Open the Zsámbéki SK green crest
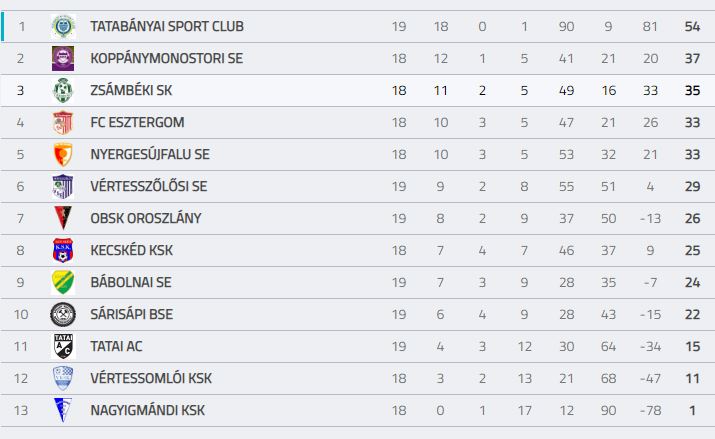The height and width of the screenshot is (439, 715). (63, 90)
